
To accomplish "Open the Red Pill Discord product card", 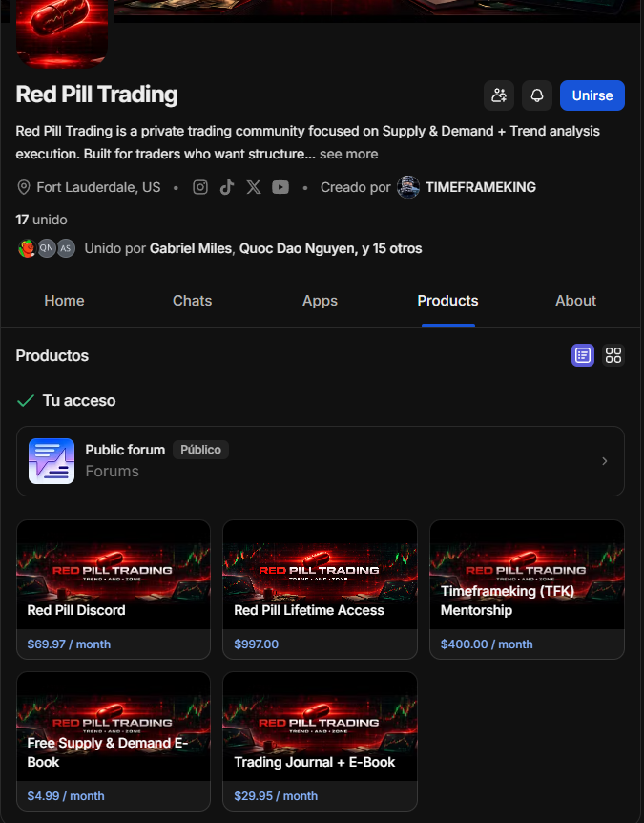I will coord(114,589).
